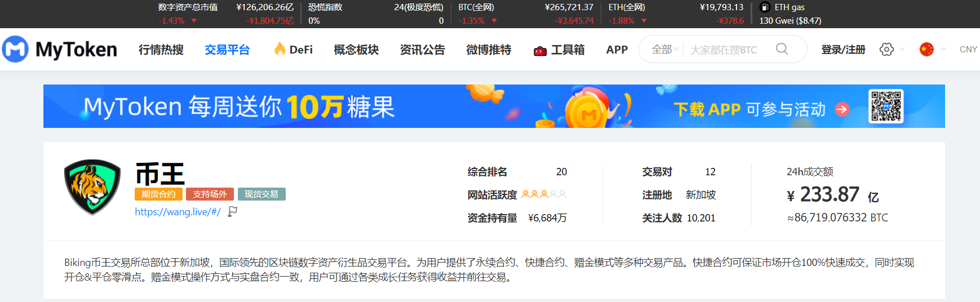Open the https://wang.live/#/ link
Screen dimensions: 980x302
click(178, 212)
